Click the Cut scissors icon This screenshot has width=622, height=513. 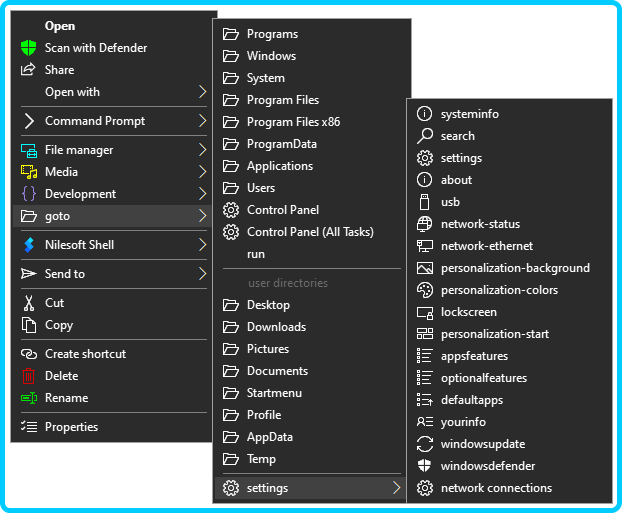pos(29,303)
